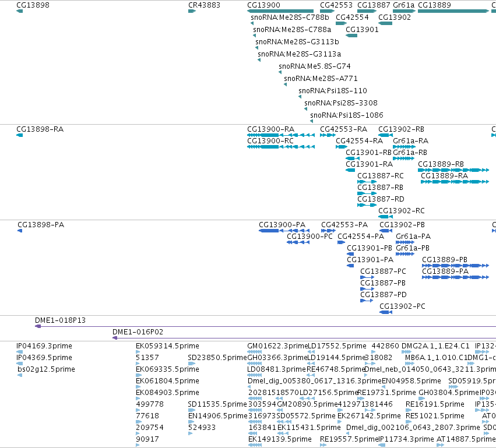This screenshot has width=496, height=448.
Task: Select the EN14906.5prime EST label
Action: [217, 416]
